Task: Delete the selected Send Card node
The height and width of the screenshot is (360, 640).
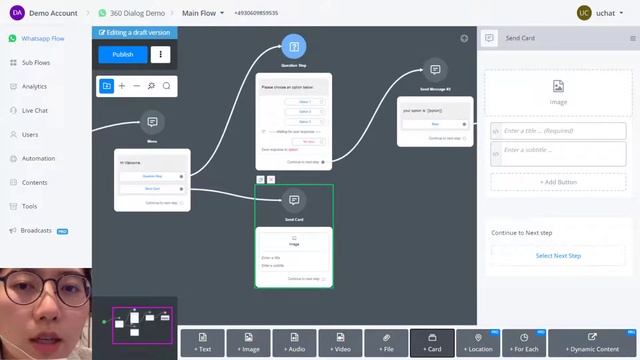Action: [271, 180]
